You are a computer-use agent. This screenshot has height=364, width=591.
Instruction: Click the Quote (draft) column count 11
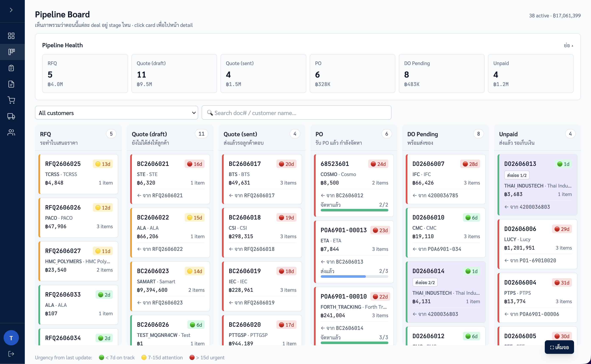coord(201,134)
